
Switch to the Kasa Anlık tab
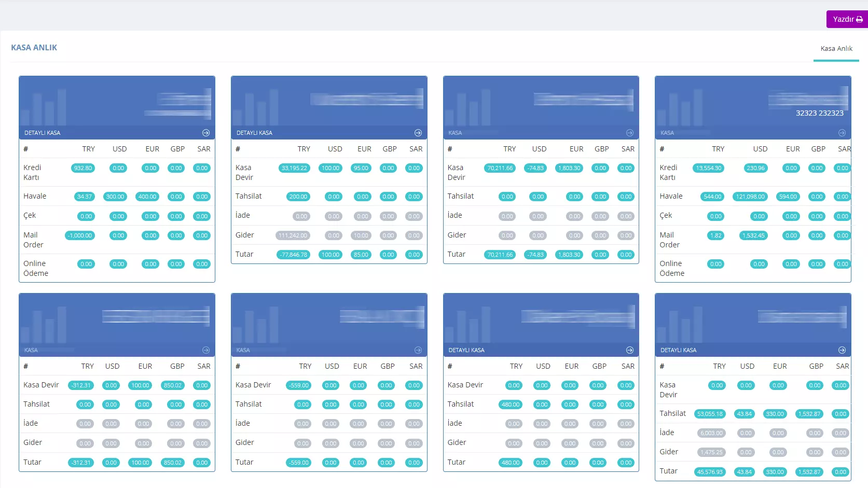coord(836,49)
